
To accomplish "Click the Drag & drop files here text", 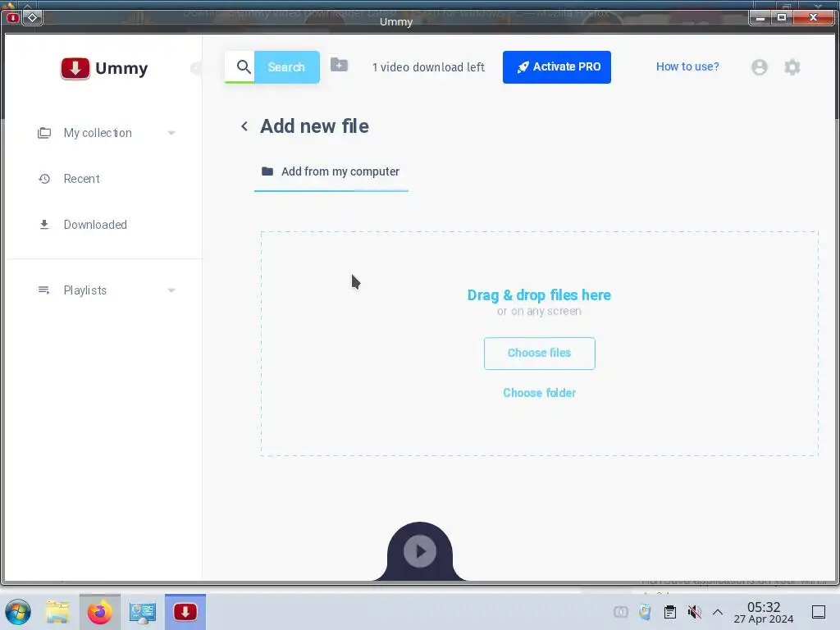I will (x=539, y=295).
